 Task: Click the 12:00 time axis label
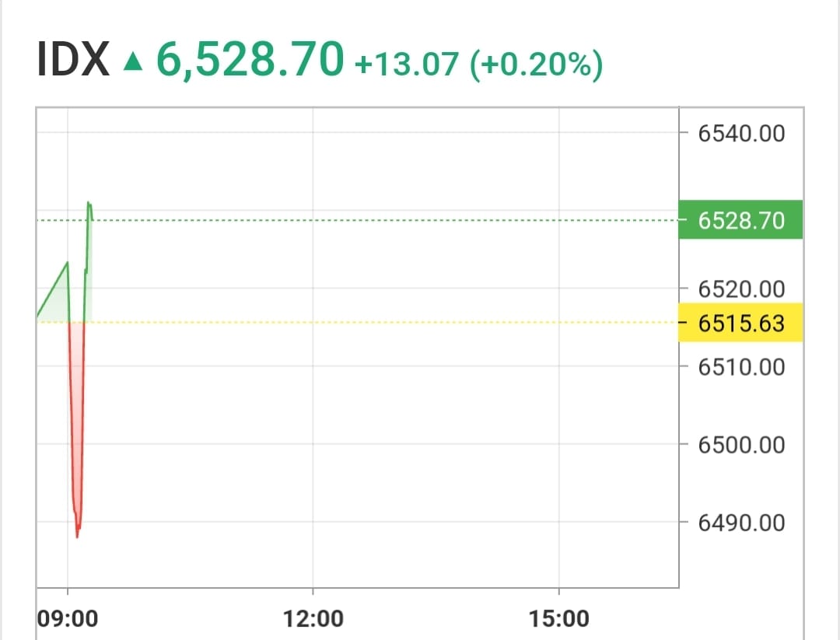point(313,618)
